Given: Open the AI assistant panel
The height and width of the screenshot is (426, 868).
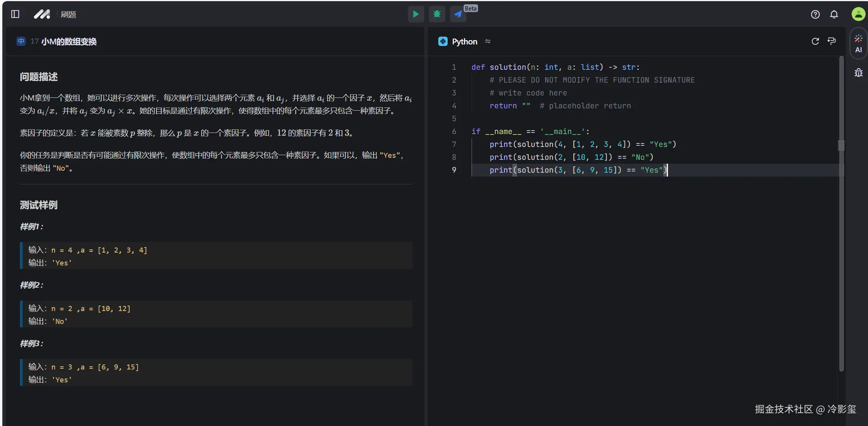Looking at the screenshot, I should (x=858, y=43).
